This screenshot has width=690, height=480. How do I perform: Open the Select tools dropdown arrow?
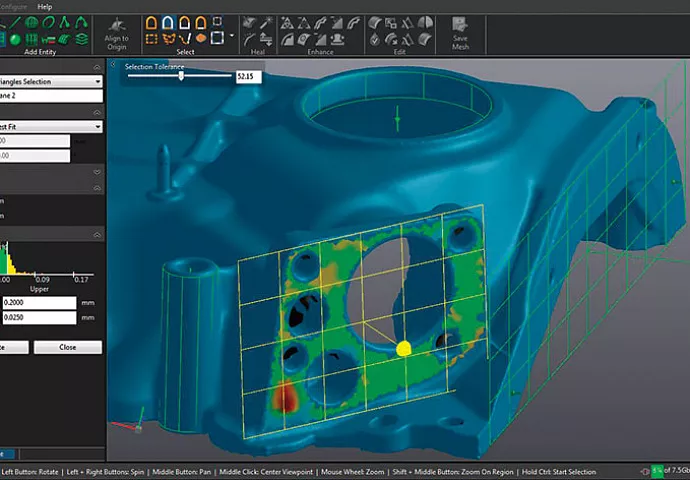click(231, 36)
